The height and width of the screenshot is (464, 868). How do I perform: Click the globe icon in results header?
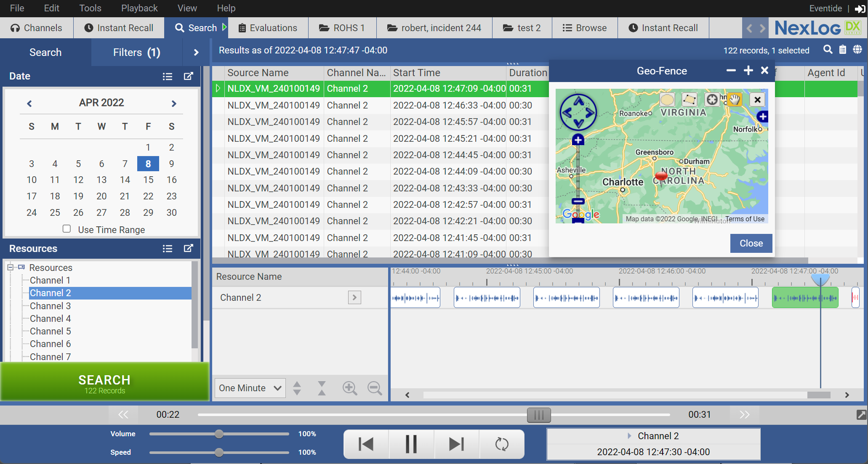tap(857, 50)
